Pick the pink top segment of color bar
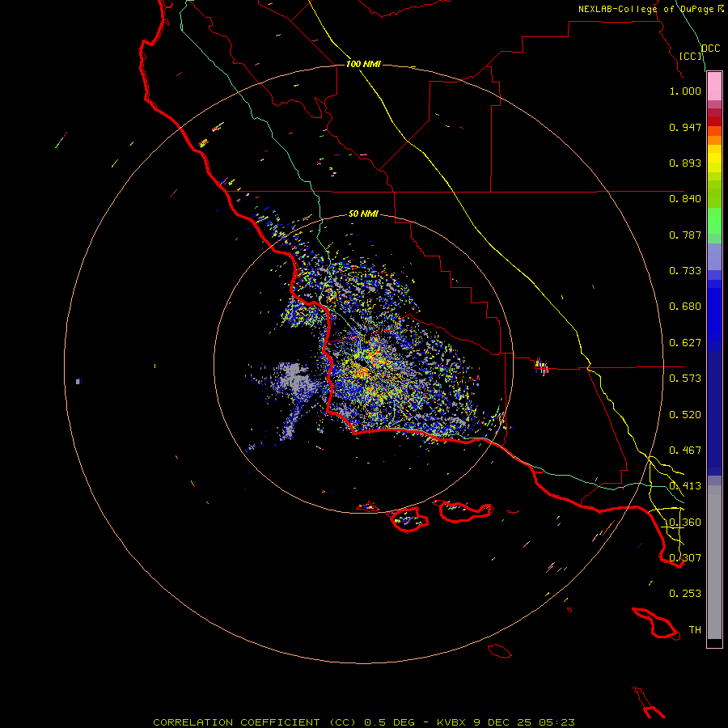This screenshot has height=728, width=728. tap(714, 87)
